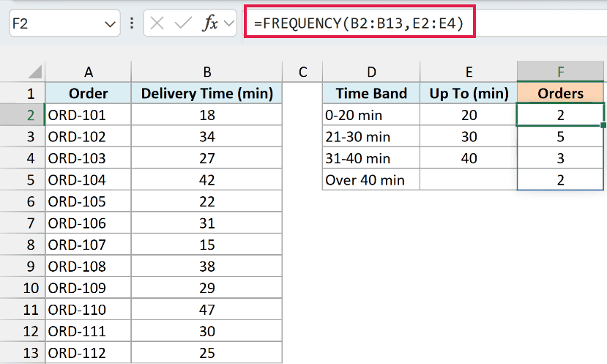Select column D header
This screenshot has width=607, height=364.
[x=371, y=72]
